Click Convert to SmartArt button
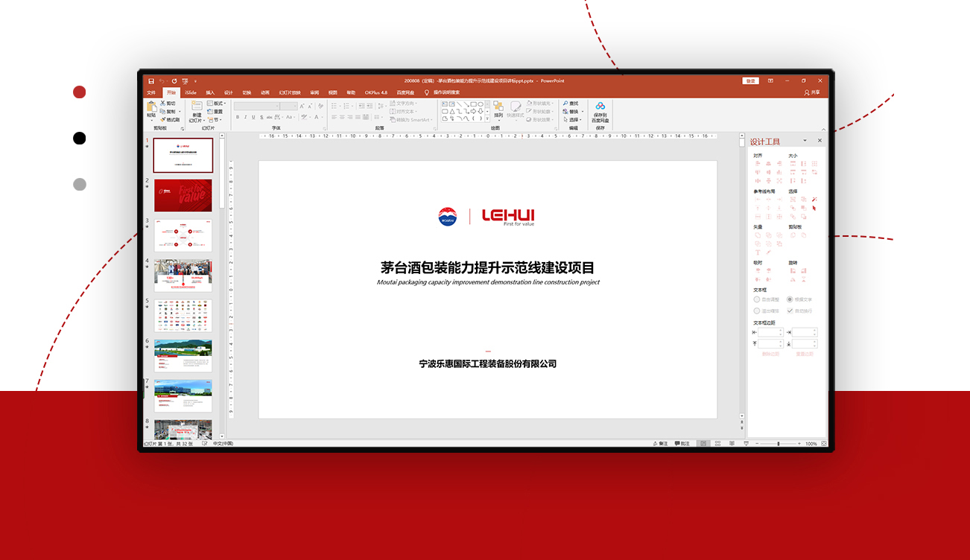This screenshot has height=560, width=970. click(x=412, y=120)
